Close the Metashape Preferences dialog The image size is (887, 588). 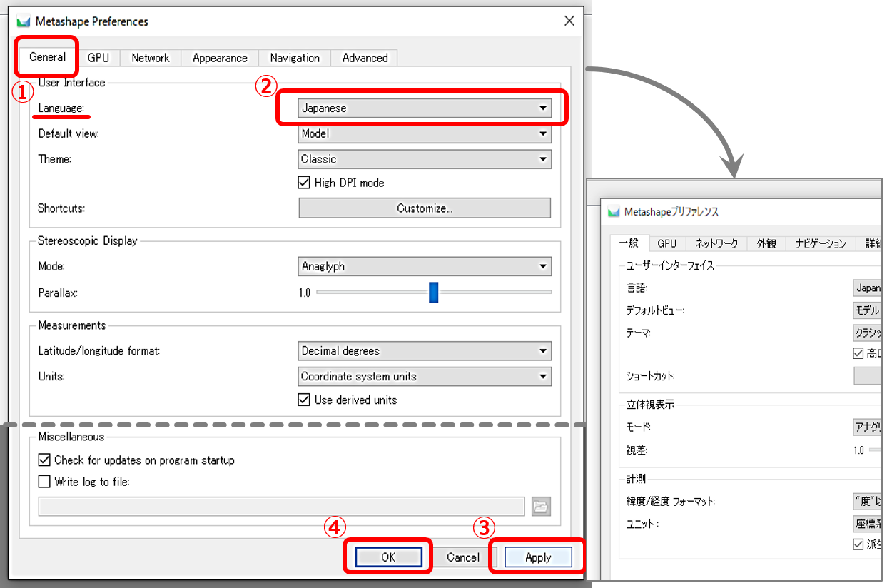(569, 21)
